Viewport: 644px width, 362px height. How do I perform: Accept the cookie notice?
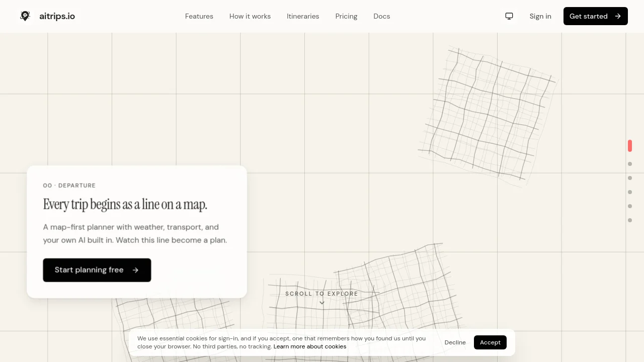(490, 342)
